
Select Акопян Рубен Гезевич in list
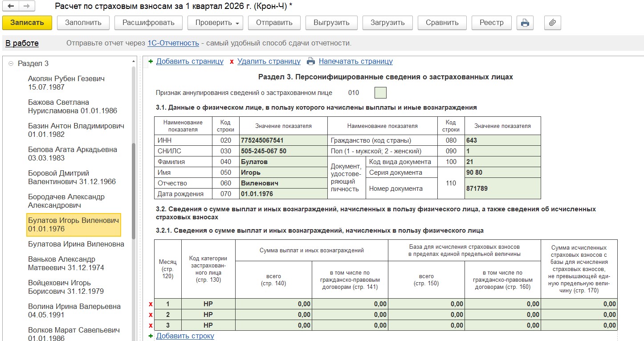(x=66, y=82)
